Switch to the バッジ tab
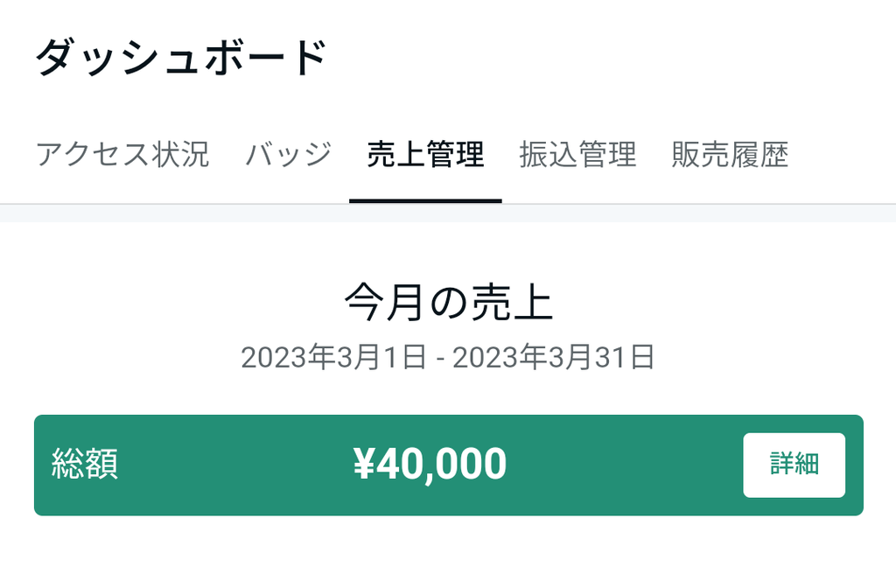Viewport: 896px width, 588px height. pos(288,155)
